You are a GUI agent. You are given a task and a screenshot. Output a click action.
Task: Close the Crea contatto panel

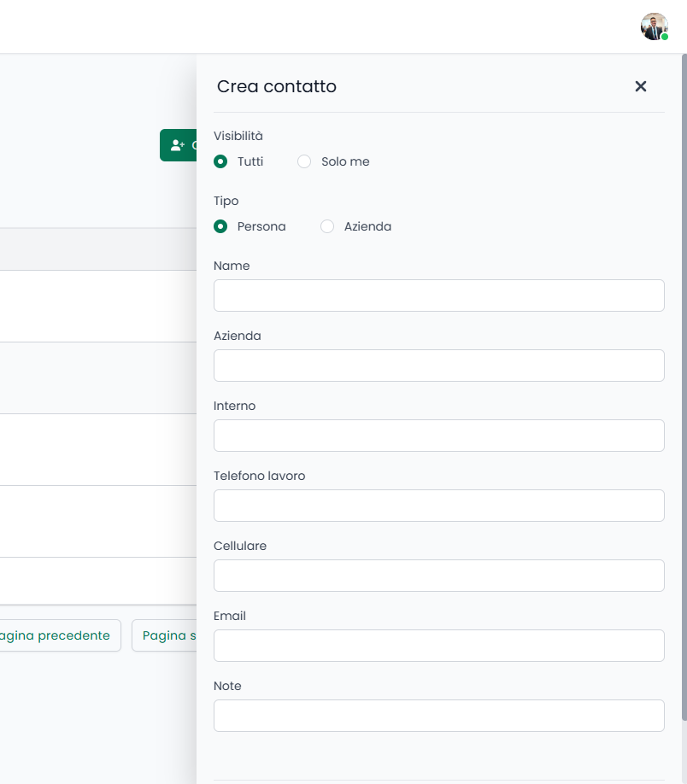640,86
